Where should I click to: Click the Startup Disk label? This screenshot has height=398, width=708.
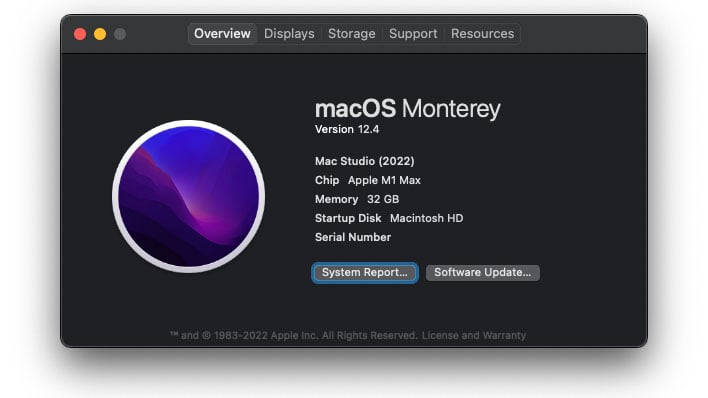click(x=348, y=218)
